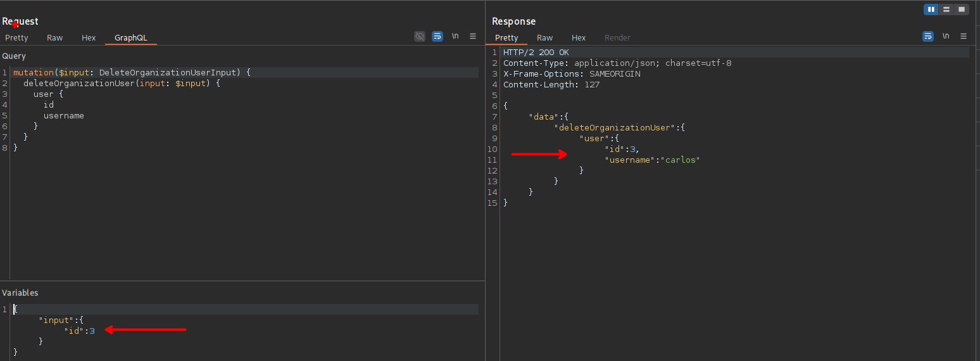Switch to the Response Hex tab

click(579, 38)
